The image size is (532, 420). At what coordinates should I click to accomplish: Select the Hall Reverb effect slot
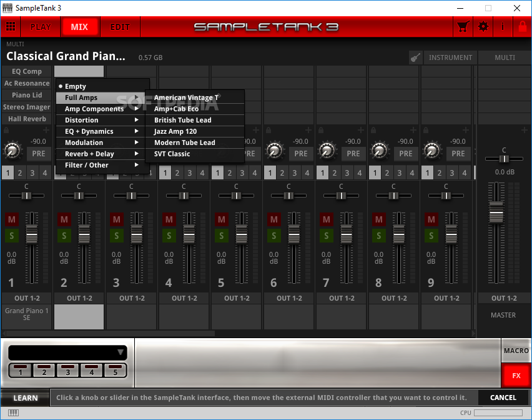pyautogui.click(x=27, y=119)
